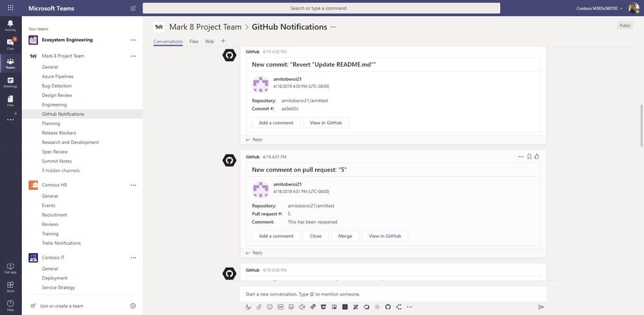Click the conversation vertical scrollbar

tap(641, 125)
